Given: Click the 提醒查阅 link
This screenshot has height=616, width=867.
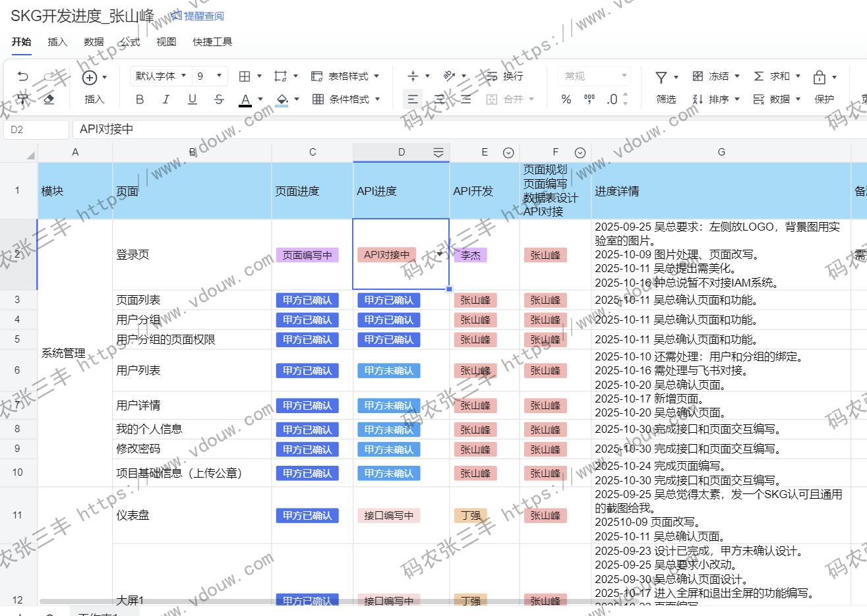Looking at the screenshot, I should point(198,16).
